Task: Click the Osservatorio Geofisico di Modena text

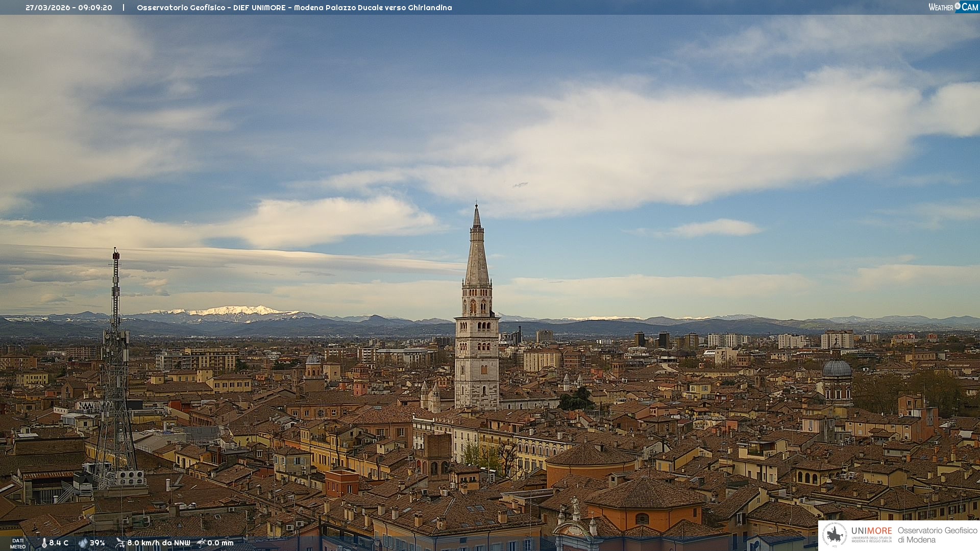Action: [937, 535]
